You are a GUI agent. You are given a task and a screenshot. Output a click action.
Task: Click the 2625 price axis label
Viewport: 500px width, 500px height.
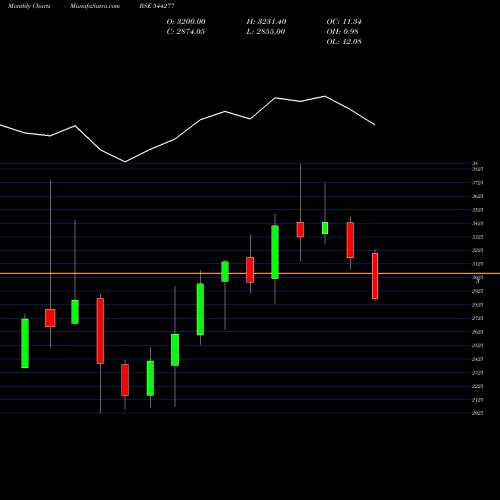pos(478,332)
